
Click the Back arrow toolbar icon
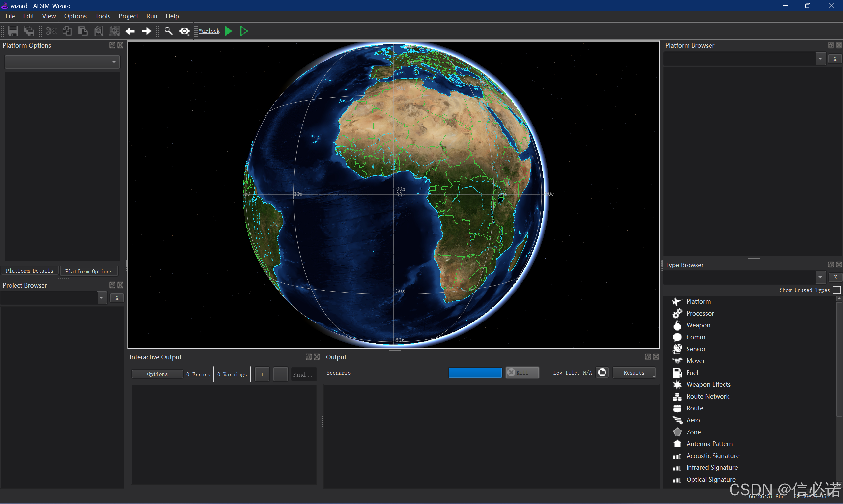[130, 31]
